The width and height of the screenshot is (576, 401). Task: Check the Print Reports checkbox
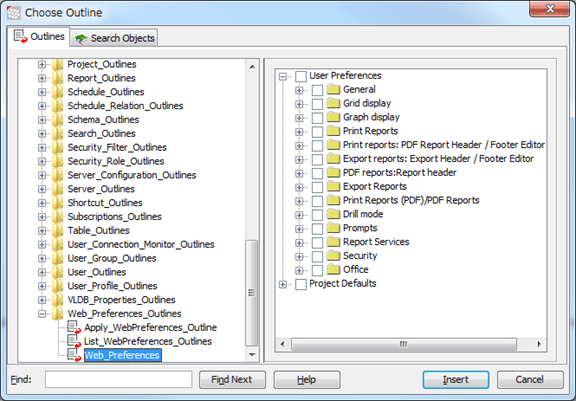[x=317, y=132]
